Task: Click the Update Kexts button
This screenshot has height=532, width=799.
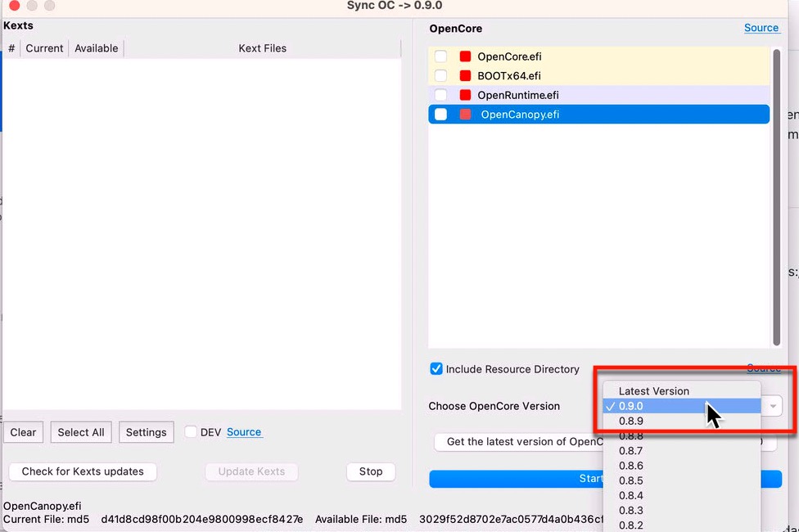Action: (x=251, y=471)
